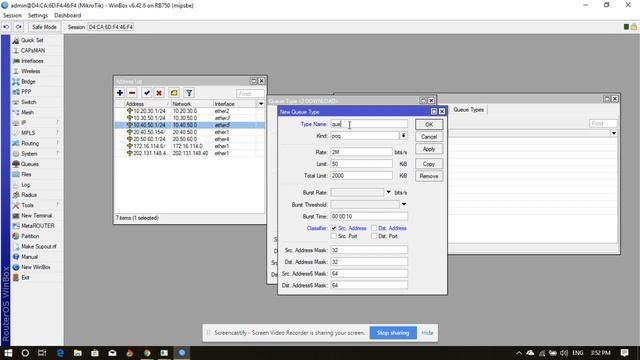Open Dashboard menu
640x360 pixels.
tap(67, 16)
